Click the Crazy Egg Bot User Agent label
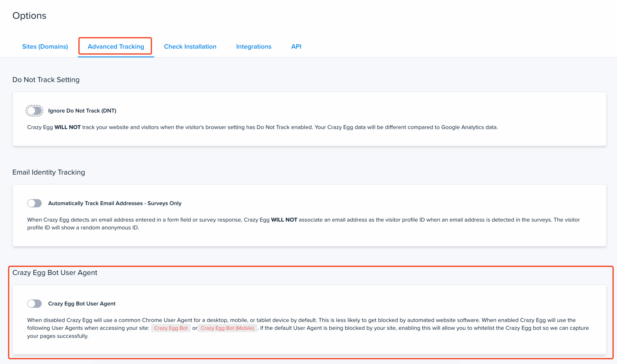Viewport: 617px width, 364px height. coord(82,303)
